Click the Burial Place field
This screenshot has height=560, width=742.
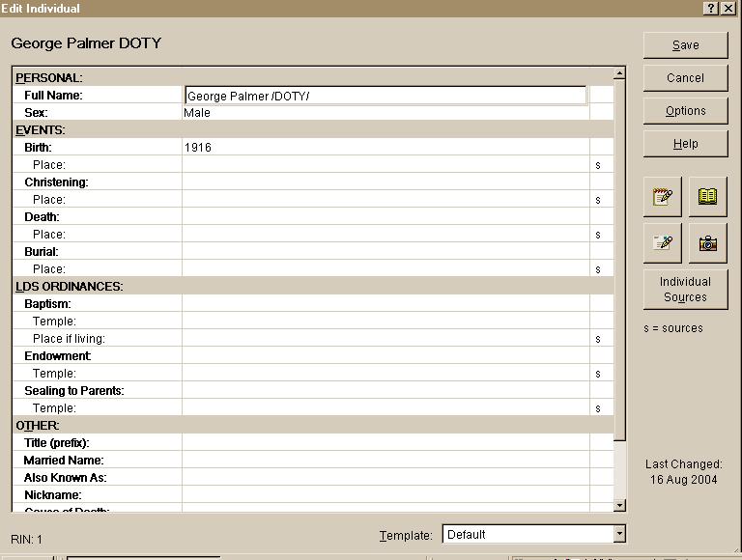[x=385, y=268]
